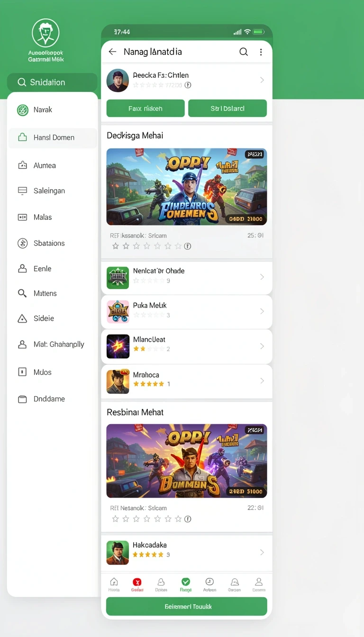Click the Hakcadaka title text
Screen dimensions: 364x637
[150, 545]
